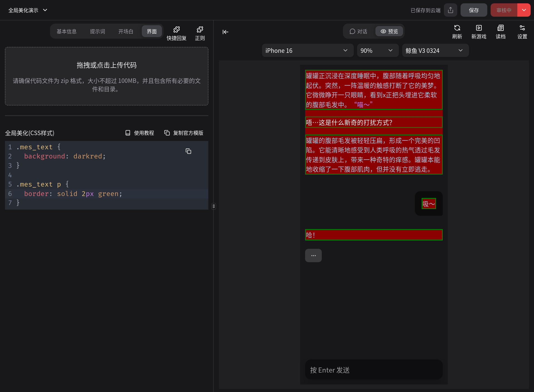Switch to the 基本信息 tab
The width and height of the screenshot is (534, 392).
(x=66, y=31)
